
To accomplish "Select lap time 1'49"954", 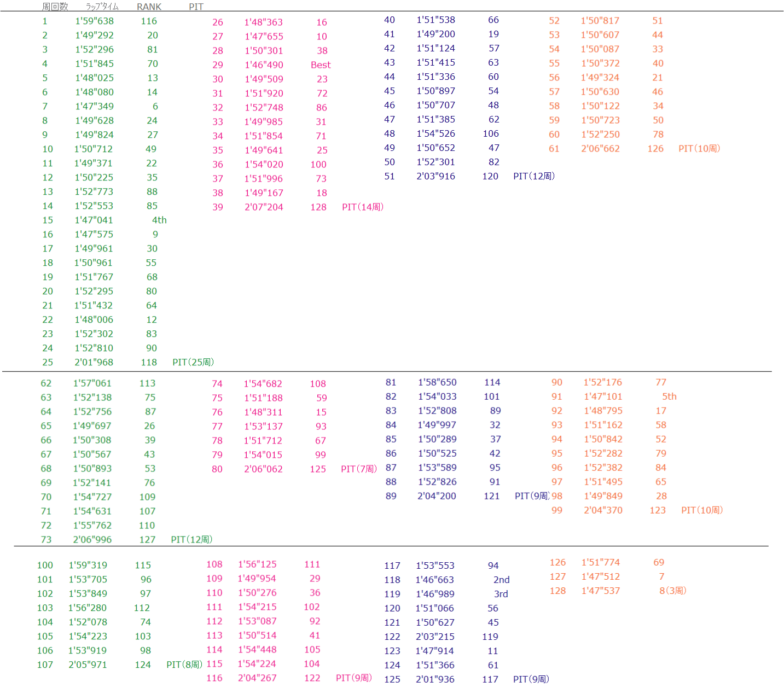I will point(257,578).
